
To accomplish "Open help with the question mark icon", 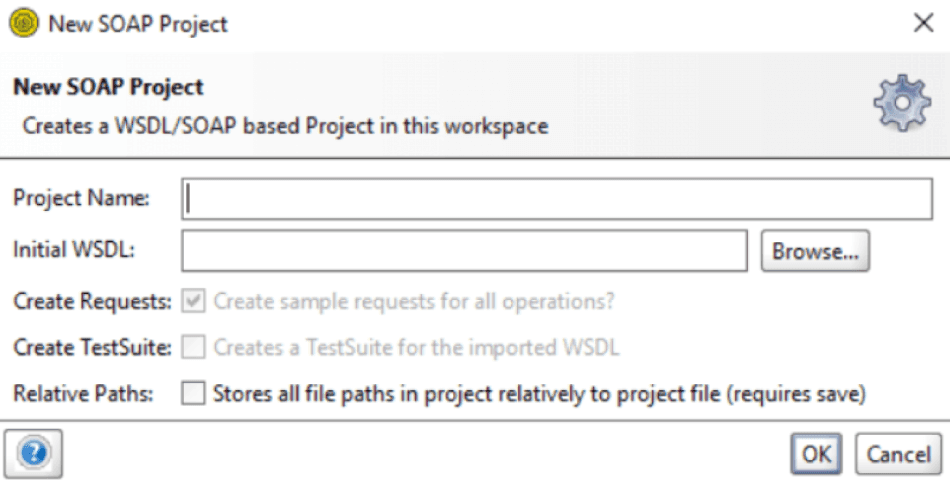I will [34, 453].
